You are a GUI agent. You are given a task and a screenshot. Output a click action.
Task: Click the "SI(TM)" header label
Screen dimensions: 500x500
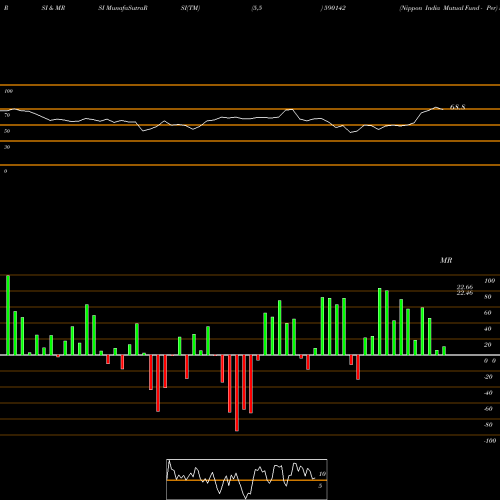pyautogui.click(x=190, y=8)
